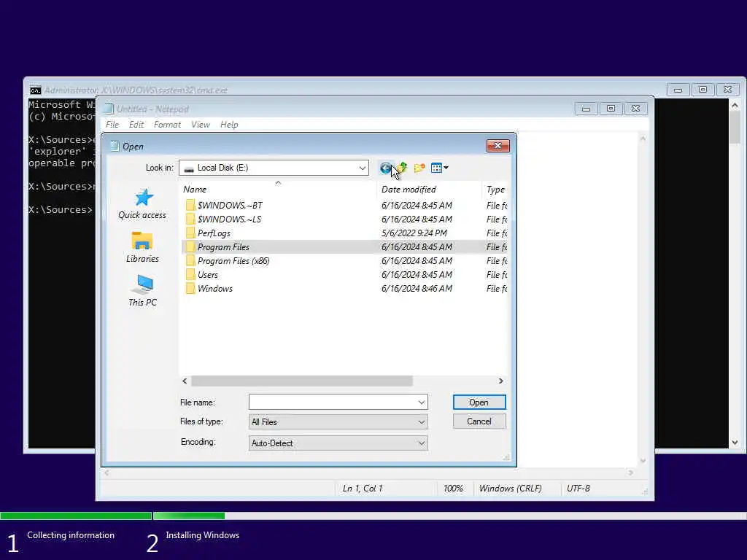The height and width of the screenshot is (560, 747).
Task: Go back to last folder visited icon
Action: point(385,168)
